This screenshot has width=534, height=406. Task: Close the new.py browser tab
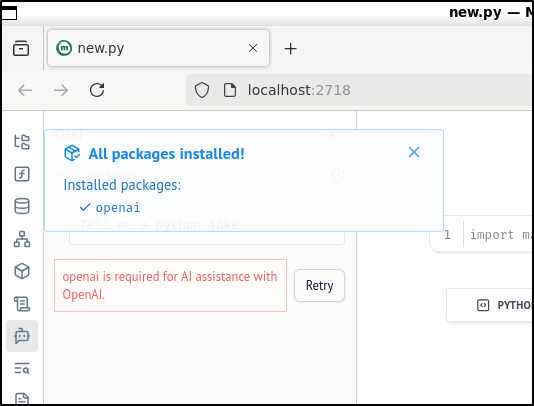point(253,48)
